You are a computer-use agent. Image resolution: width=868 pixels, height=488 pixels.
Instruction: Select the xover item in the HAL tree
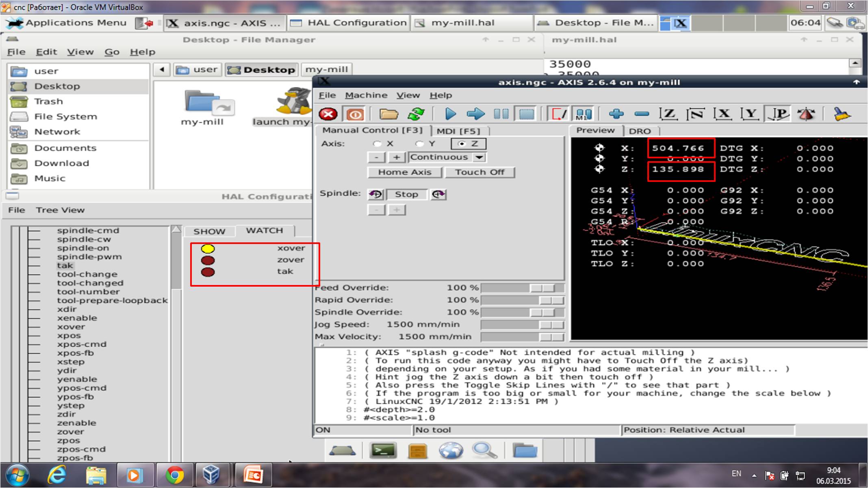point(71,327)
